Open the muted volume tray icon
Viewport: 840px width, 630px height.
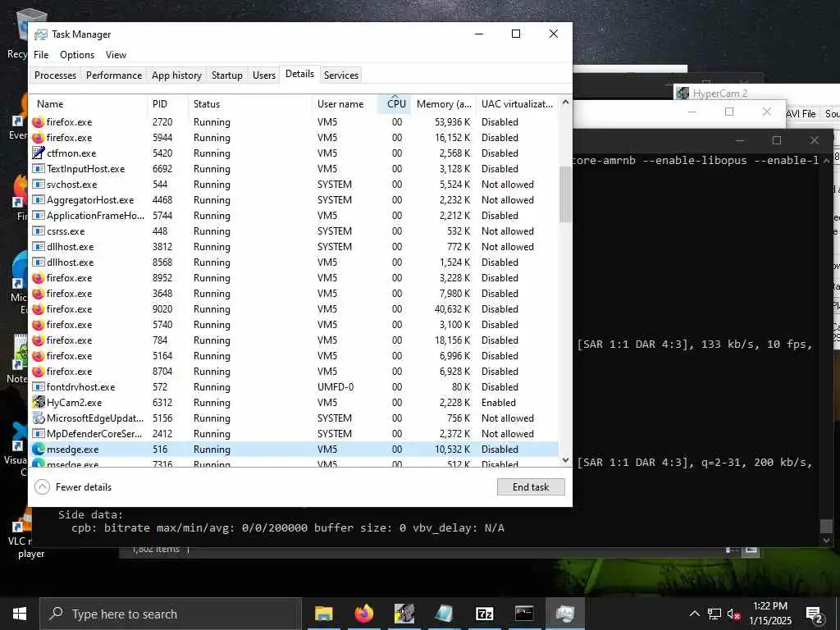(x=734, y=614)
